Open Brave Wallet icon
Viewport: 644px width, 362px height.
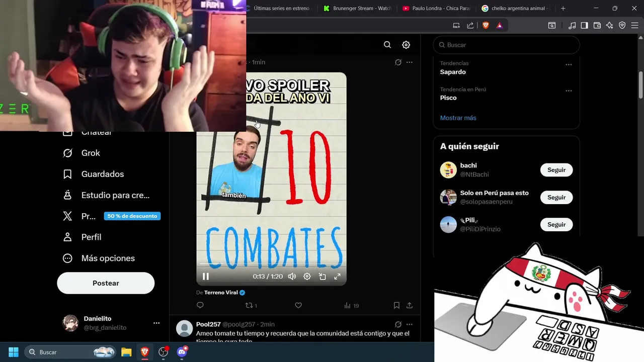click(597, 25)
